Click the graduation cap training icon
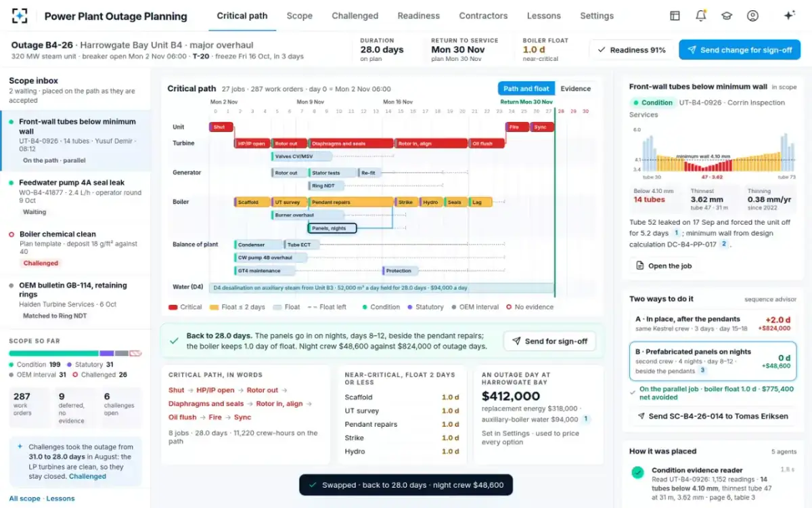Screen dimensions: 812x508 point(726,16)
